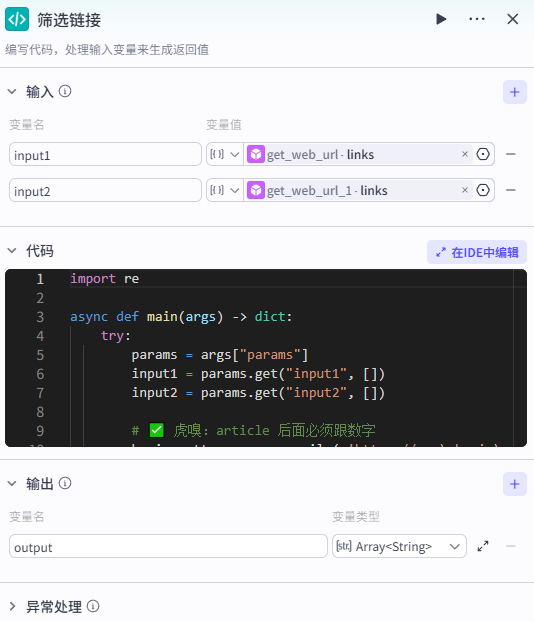Expand the 异常处理 section
Viewport: 534px width, 622px height.
tap(12, 607)
